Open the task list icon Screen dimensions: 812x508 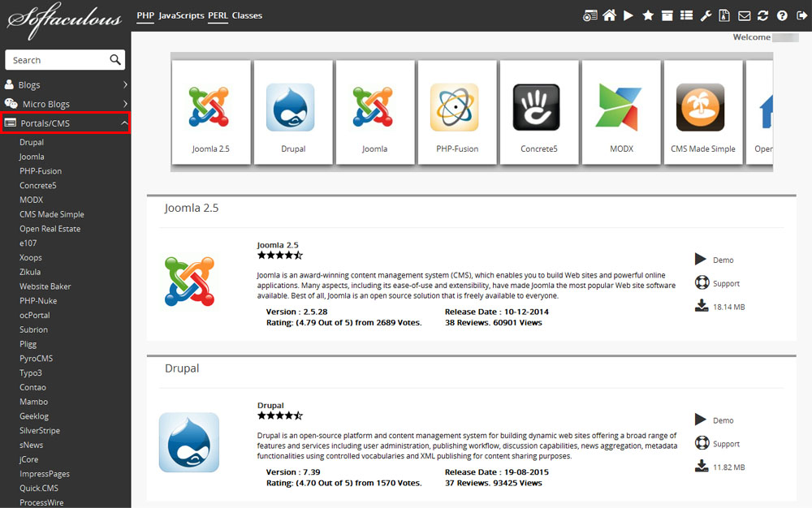coord(687,15)
